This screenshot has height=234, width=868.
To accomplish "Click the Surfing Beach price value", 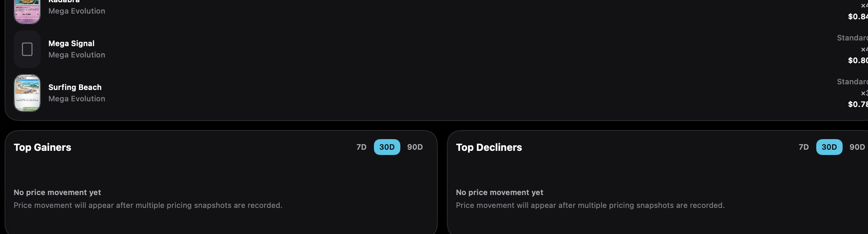I will (858, 104).
